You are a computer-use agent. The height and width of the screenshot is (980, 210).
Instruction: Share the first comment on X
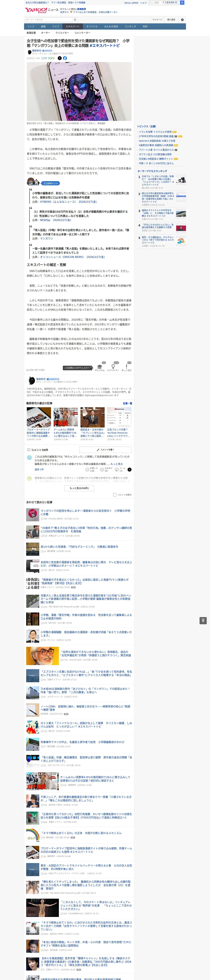pyautogui.click(x=129, y=469)
